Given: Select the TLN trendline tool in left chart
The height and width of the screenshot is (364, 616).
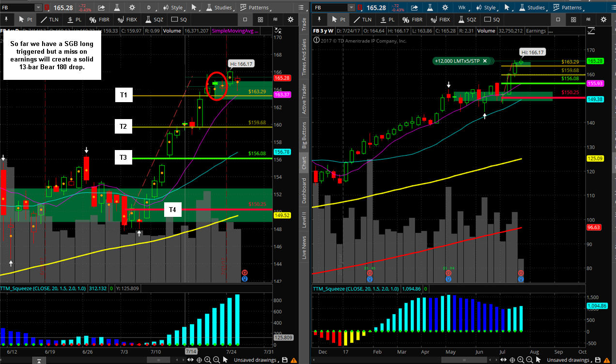Looking at the screenshot, I should 50,20.
